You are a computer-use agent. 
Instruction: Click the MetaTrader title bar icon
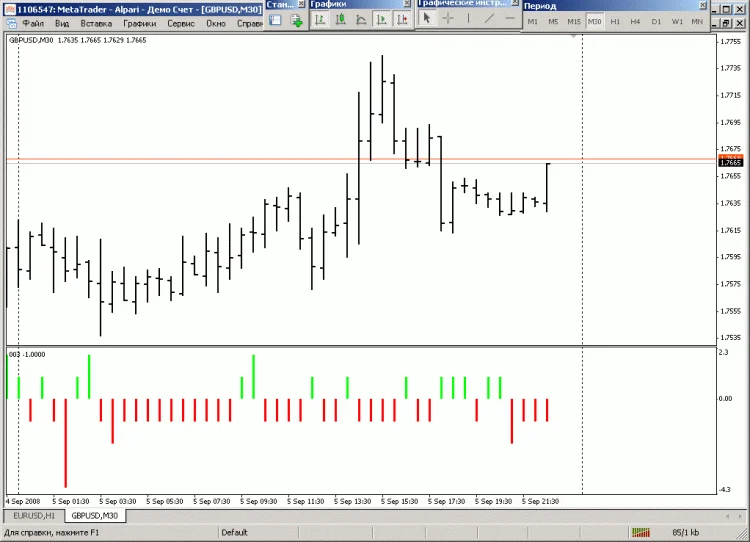[10, 10]
